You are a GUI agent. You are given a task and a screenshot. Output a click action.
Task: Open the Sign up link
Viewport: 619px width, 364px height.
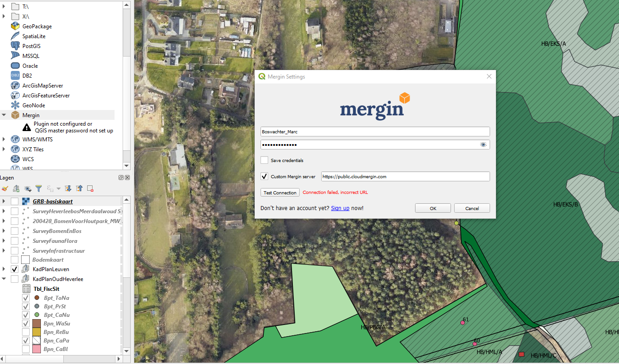(x=340, y=208)
